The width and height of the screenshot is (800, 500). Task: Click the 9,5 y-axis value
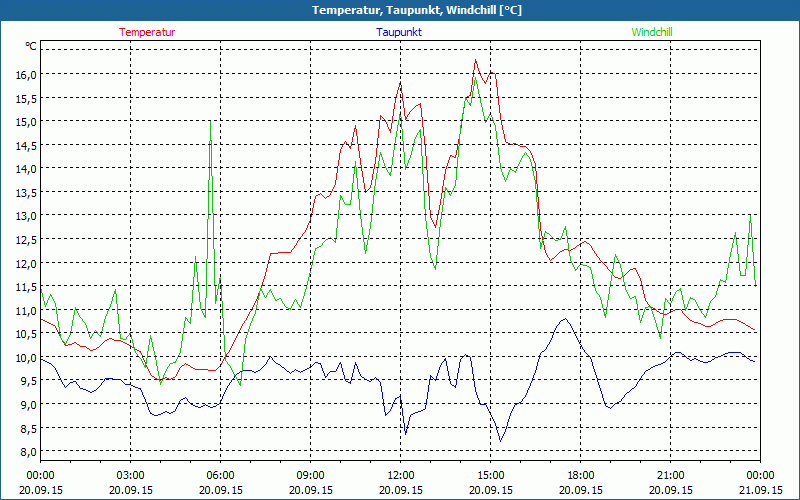click(x=29, y=381)
